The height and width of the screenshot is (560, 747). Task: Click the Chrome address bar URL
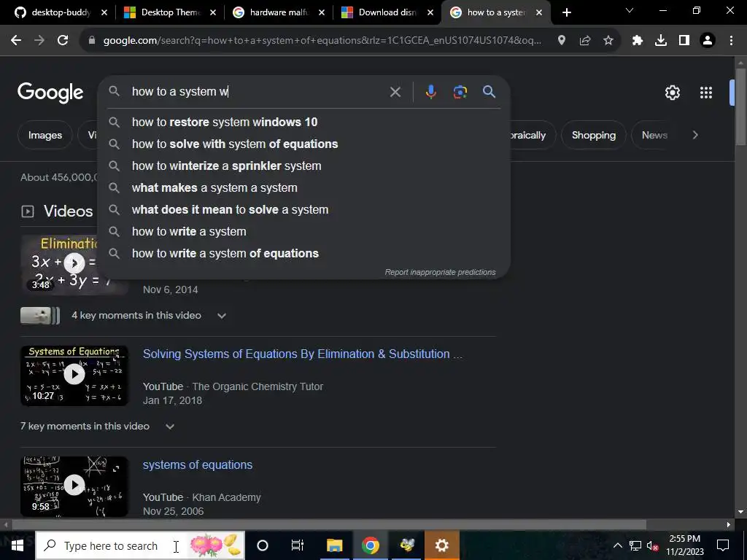322,41
